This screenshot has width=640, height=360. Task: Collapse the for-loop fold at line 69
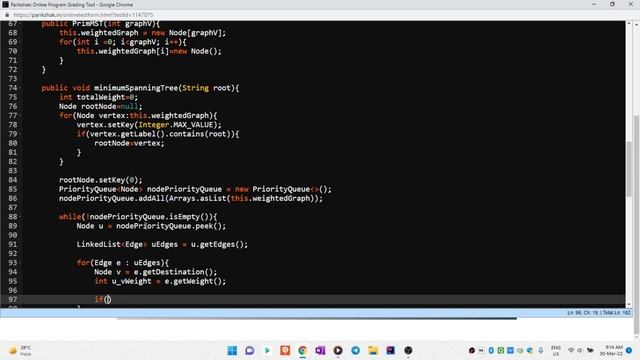[20, 42]
